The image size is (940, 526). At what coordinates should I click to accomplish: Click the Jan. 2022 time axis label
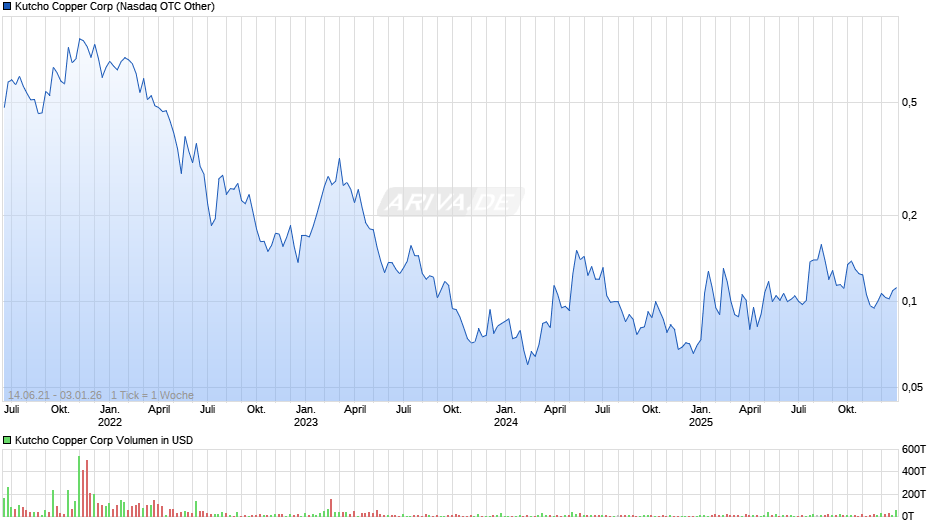(x=110, y=416)
